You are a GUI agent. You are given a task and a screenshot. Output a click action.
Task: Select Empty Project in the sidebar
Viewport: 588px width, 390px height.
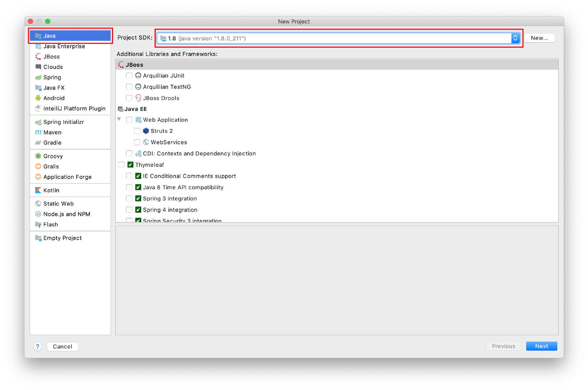click(x=70, y=238)
